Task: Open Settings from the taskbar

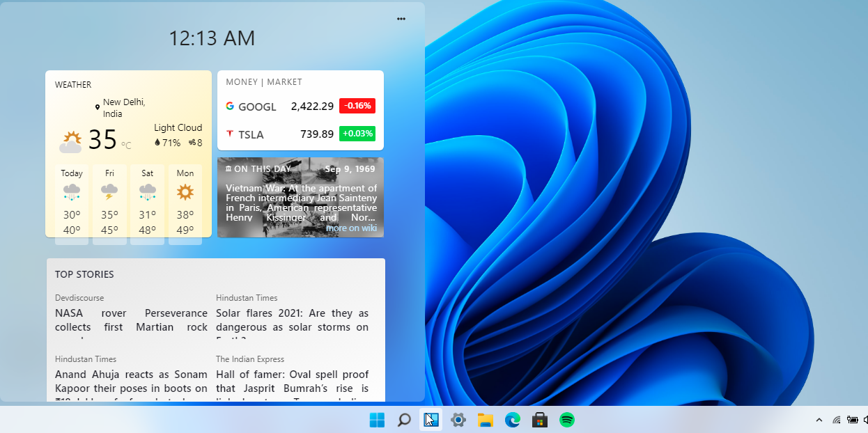Action: tap(458, 420)
